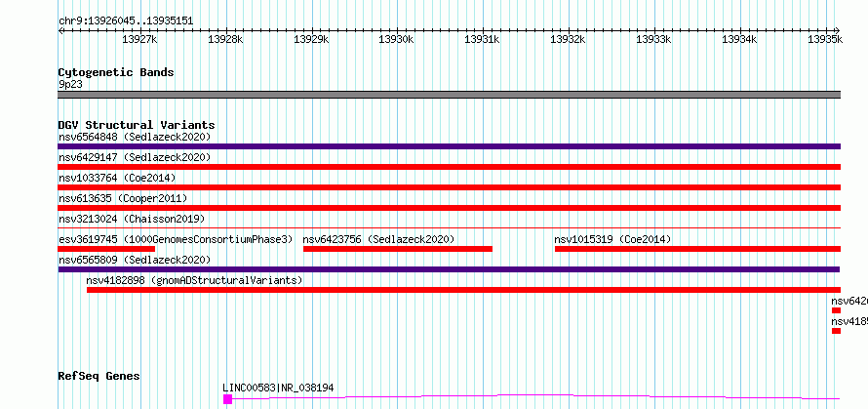Viewport: 868px width, 409px height.
Task: Click the 13929k ruler tick label
Action: coord(311,39)
